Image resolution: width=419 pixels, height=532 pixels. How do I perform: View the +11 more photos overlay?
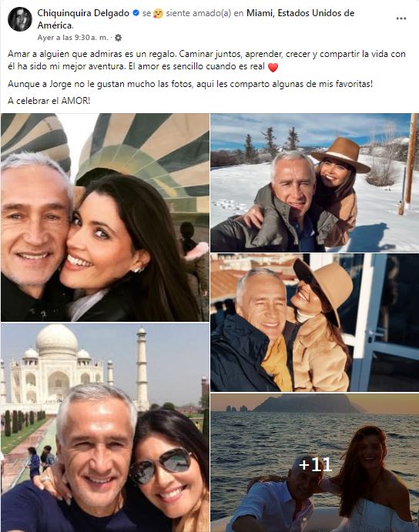pyautogui.click(x=316, y=464)
